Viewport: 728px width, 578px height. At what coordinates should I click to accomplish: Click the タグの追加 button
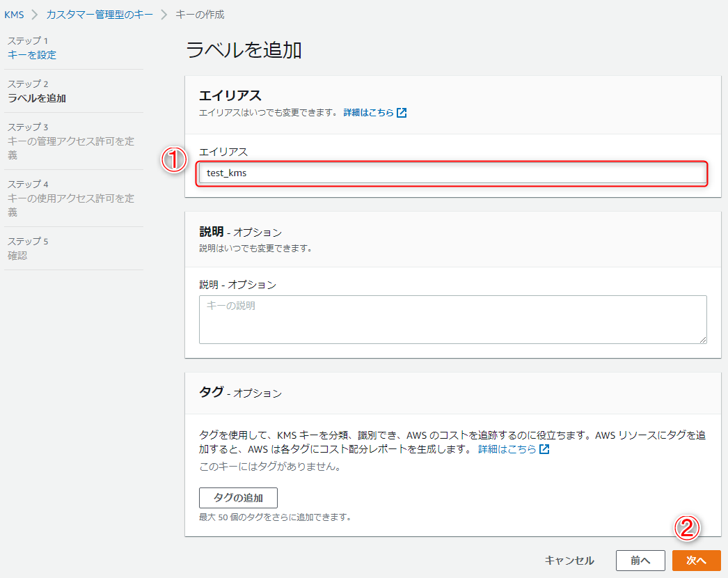tap(238, 498)
